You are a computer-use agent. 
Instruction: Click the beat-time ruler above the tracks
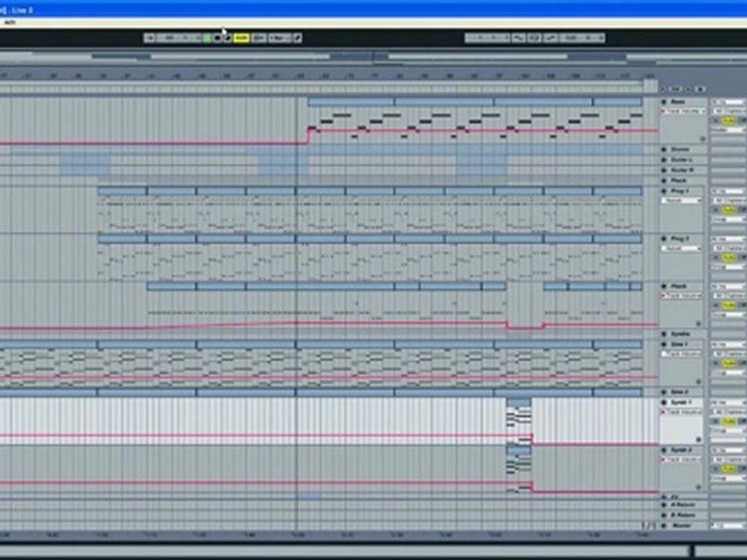328,75
